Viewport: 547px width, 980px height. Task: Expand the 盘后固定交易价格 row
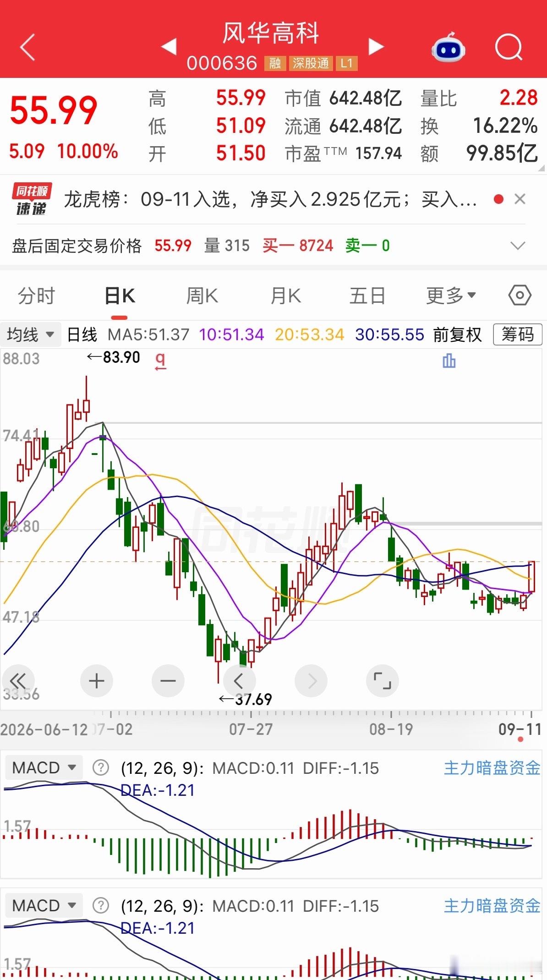click(518, 246)
